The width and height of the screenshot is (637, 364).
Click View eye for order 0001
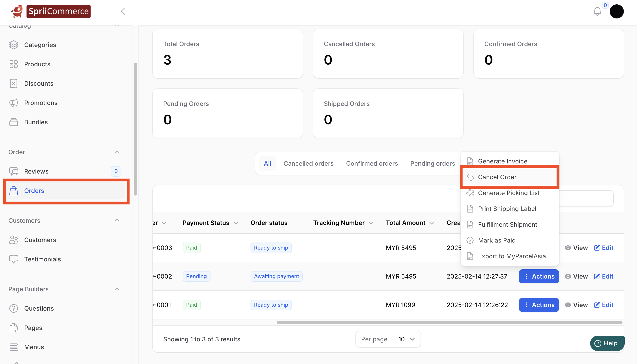click(576, 305)
